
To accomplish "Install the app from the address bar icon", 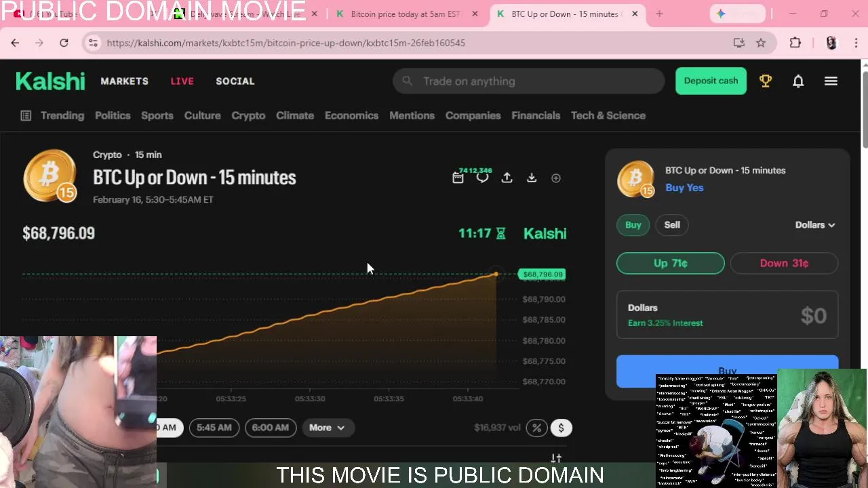I will tap(739, 43).
